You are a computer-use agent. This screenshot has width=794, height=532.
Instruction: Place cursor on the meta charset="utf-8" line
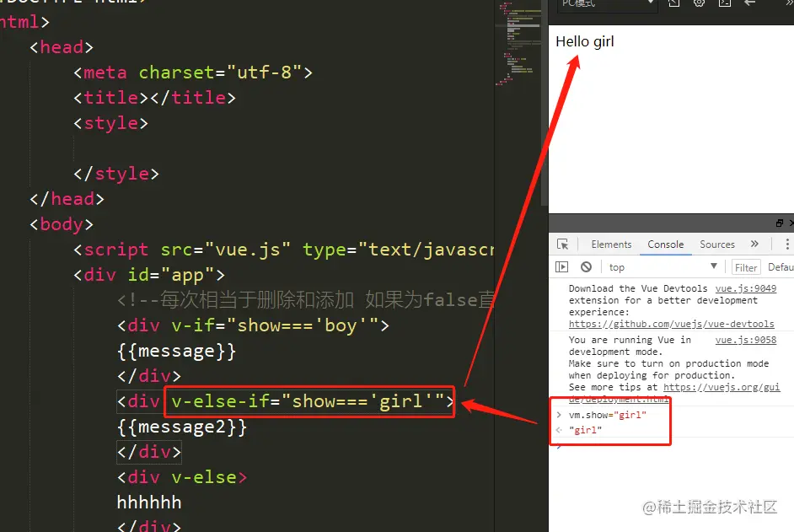[193, 73]
